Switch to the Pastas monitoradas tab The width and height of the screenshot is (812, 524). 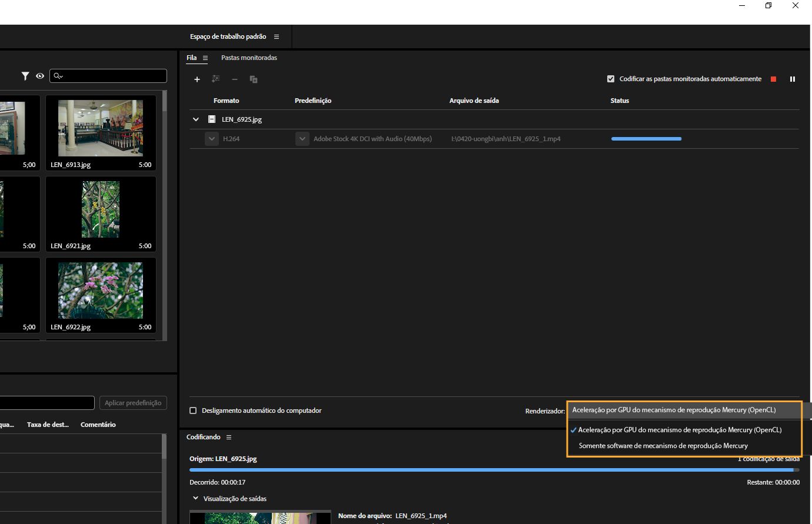click(x=249, y=57)
